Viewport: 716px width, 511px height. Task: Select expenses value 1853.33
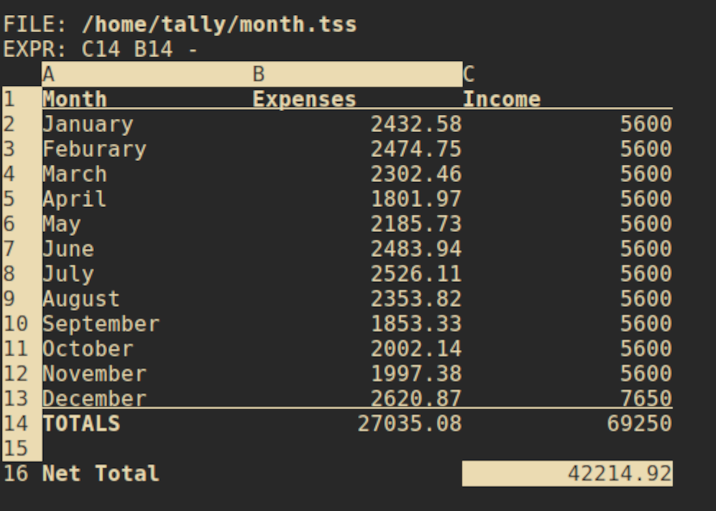[x=416, y=324]
